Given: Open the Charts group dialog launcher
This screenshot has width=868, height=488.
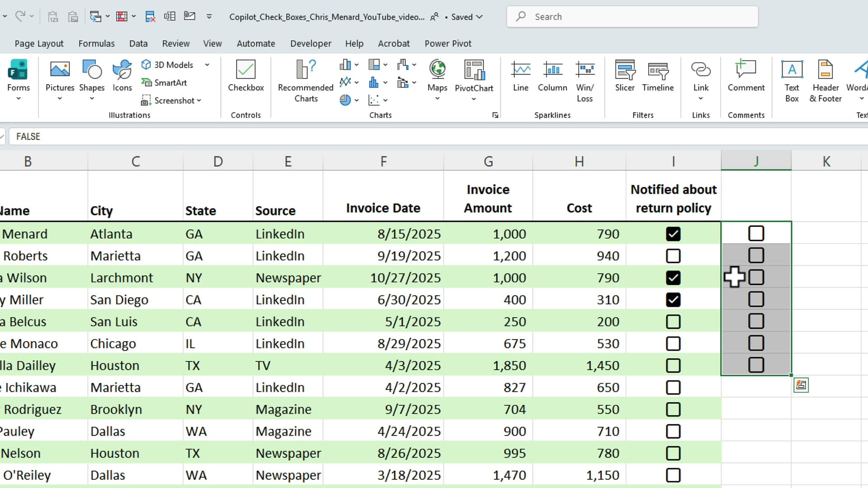Looking at the screenshot, I should pyautogui.click(x=495, y=115).
